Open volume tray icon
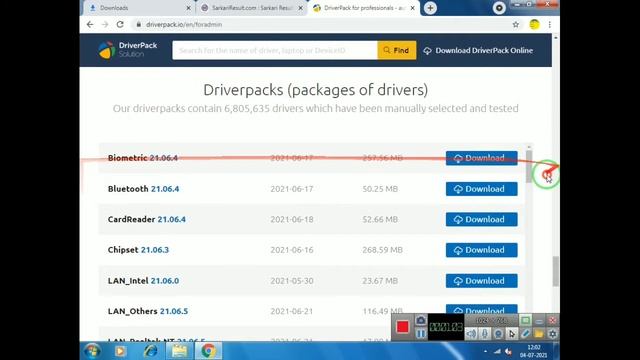This screenshot has width=640, height=360. 509,351
